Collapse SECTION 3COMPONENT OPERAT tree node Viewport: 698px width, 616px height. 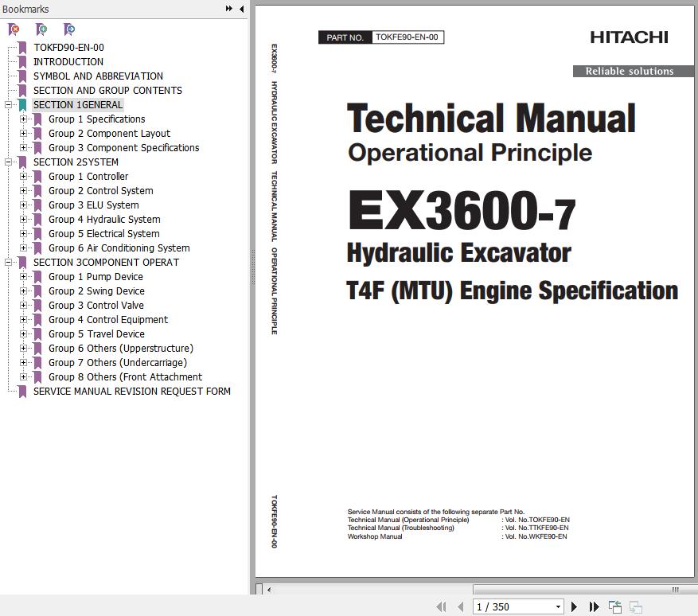[9, 263]
